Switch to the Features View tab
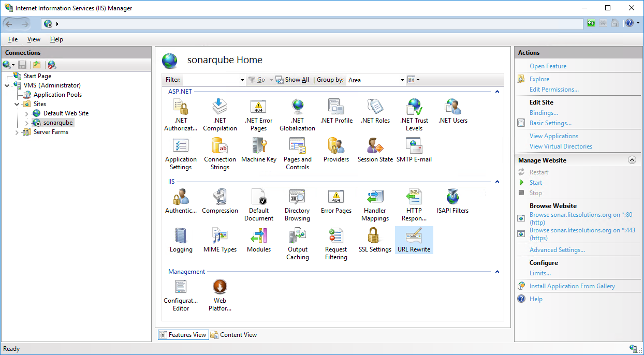The image size is (644, 355). click(x=183, y=335)
